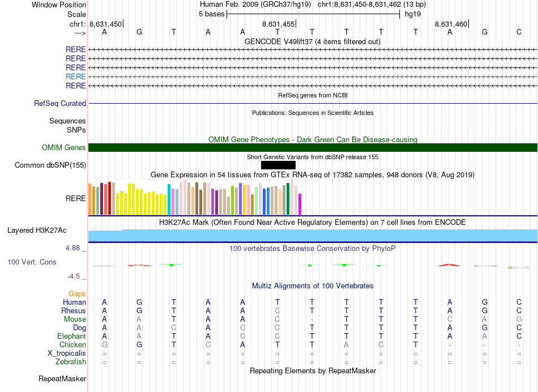538x392 pixels.
Task: Click the 'chr1:' ruler label
Action: click(78, 24)
